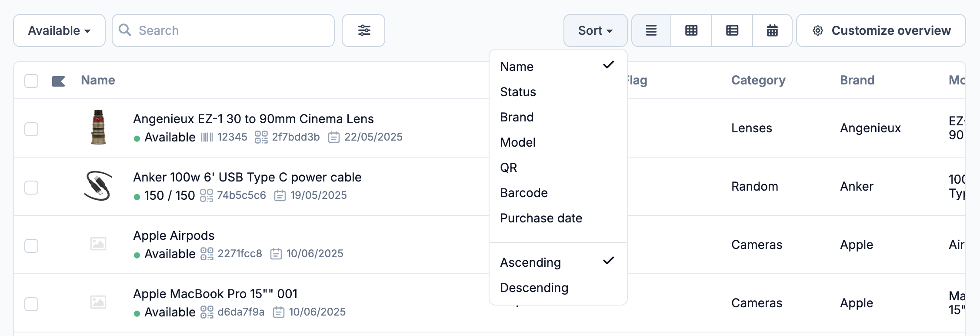Click the Brand column header
This screenshot has height=336, width=980.
point(857,80)
